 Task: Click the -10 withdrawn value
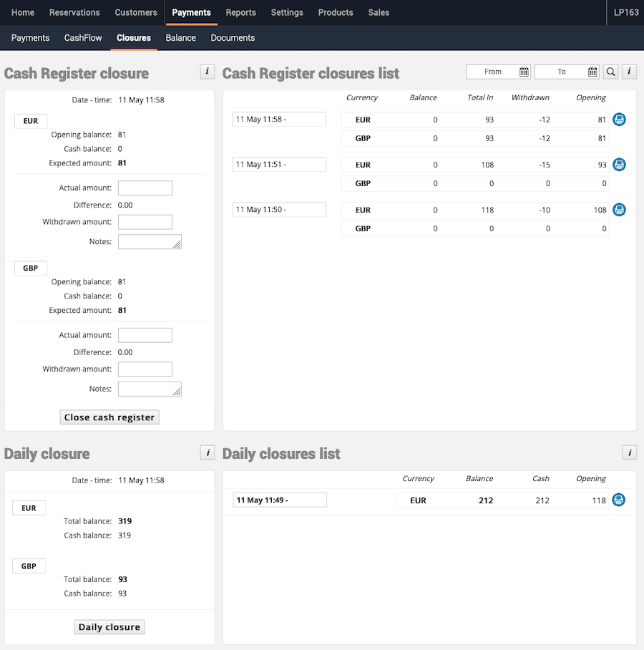pos(545,210)
